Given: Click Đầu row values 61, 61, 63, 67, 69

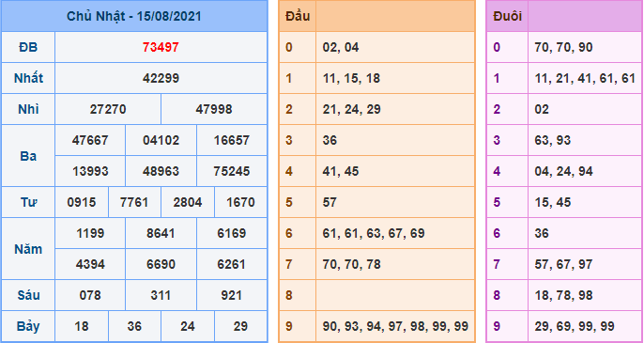Looking at the screenshot, I should pyautogui.click(x=374, y=233).
